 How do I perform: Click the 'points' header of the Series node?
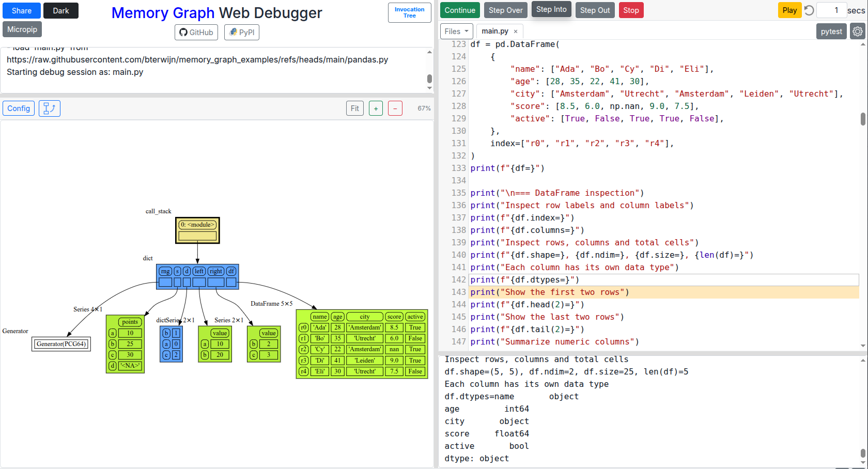coord(130,322)
